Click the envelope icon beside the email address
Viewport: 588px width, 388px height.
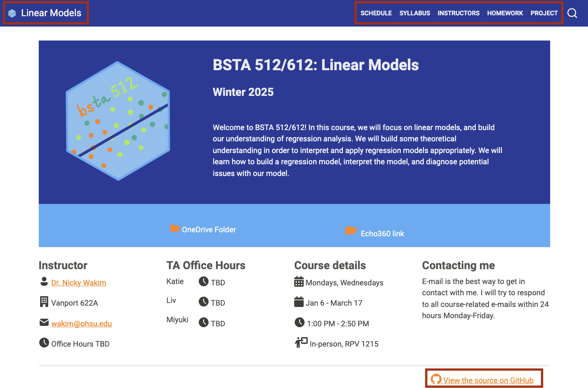(x=44, y=322)
